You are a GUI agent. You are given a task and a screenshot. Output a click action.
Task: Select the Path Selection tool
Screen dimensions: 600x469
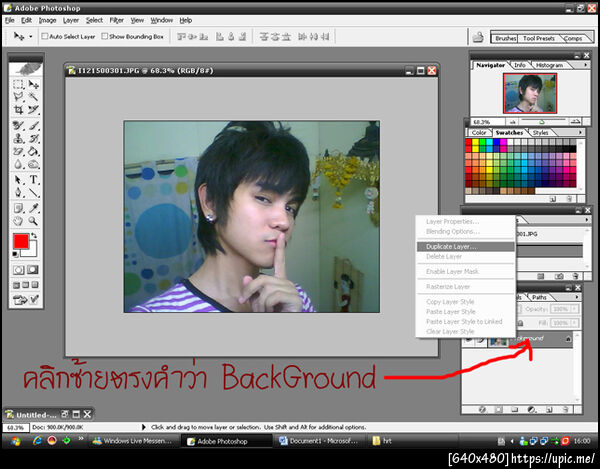click(x=18, y=179)
